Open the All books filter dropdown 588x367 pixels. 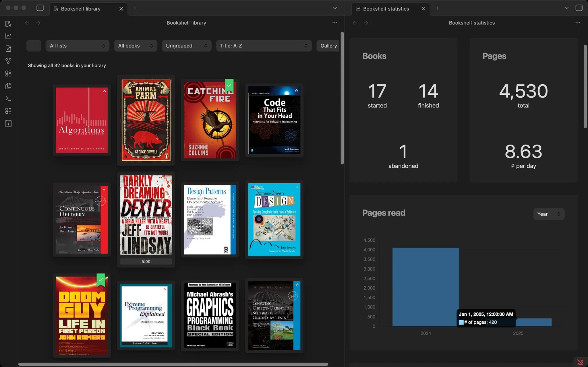tap(136, 46)
